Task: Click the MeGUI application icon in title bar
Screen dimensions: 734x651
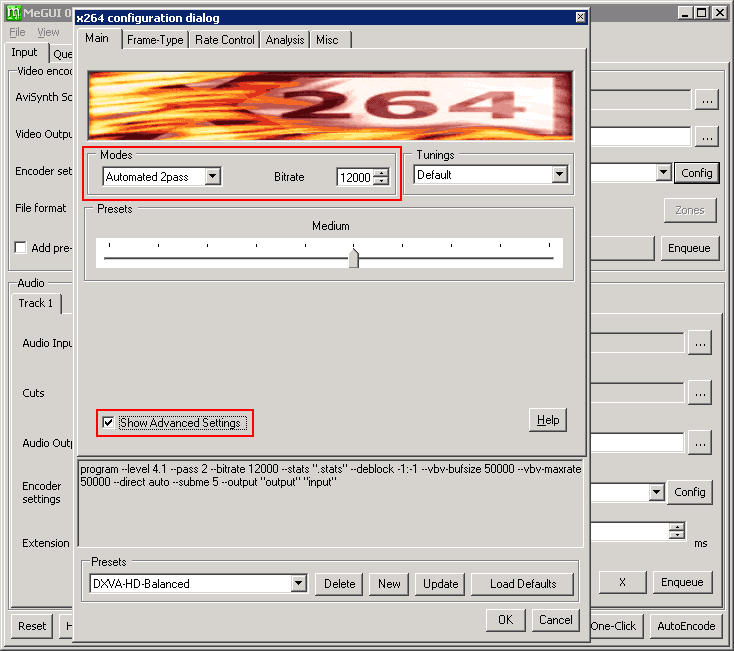Action: pos(13,13)
